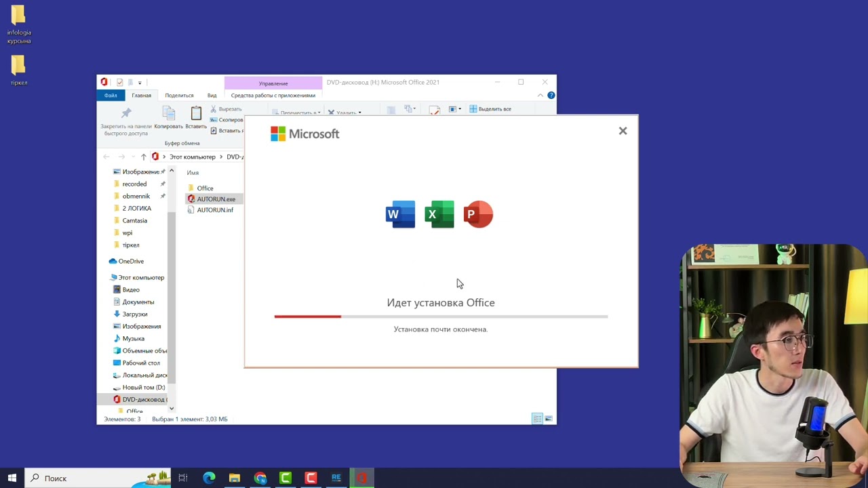Go up one folder level arrow
Screen dimensions: 868x488
coord(143,157)
